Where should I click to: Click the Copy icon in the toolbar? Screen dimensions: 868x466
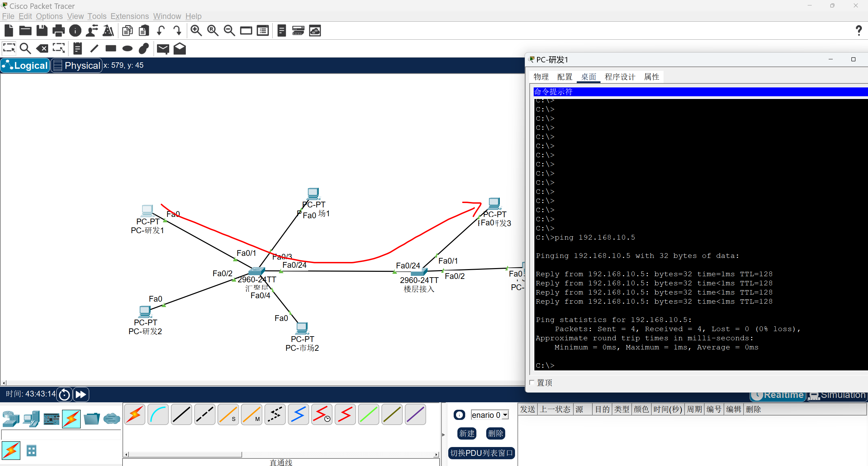pyautogui.click(x=127, y=31)
